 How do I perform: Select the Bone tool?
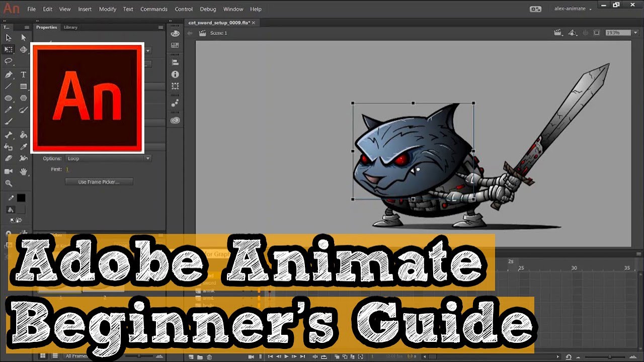(9, 135)
